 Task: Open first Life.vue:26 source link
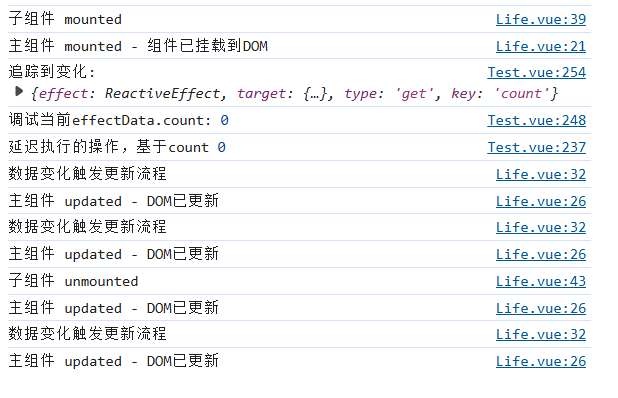pyautogui.click(x=541, y=201)
